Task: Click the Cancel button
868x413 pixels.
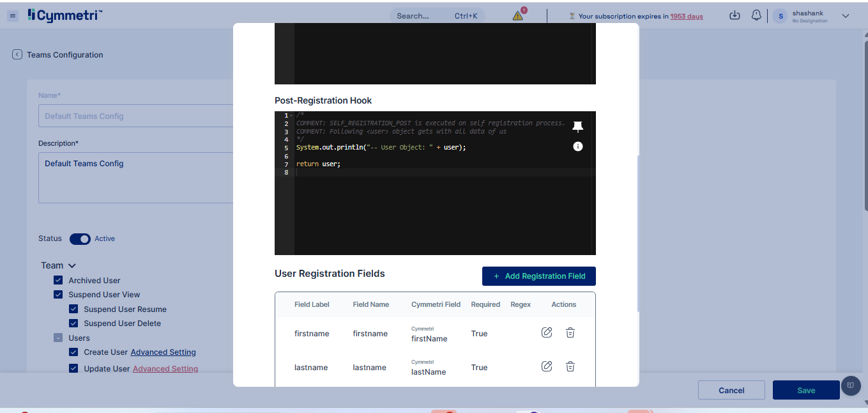Action: tap(731, 390)
